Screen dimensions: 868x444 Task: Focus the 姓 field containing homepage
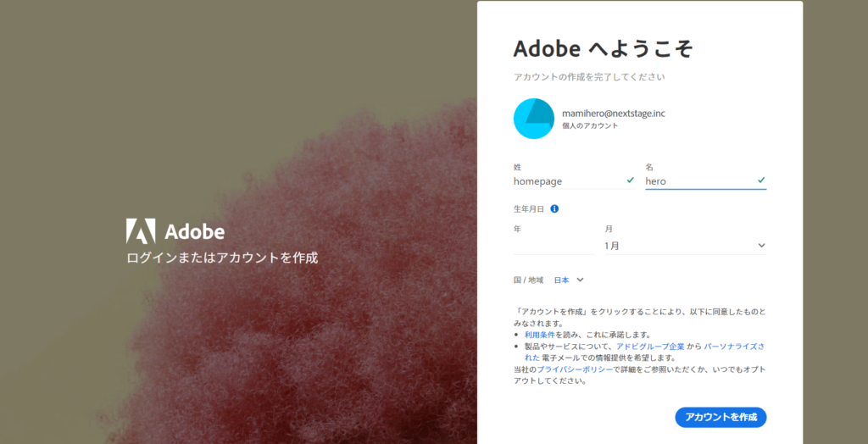(568, 181)
